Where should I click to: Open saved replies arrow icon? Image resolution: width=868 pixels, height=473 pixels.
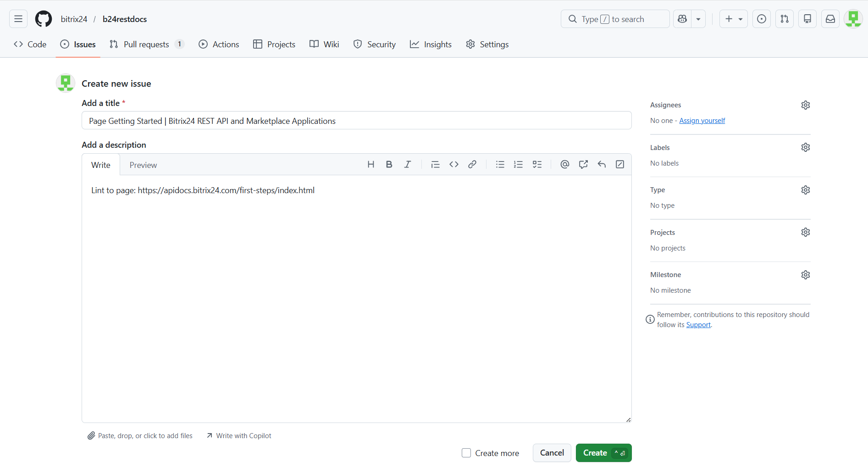(x=602, y=165)
